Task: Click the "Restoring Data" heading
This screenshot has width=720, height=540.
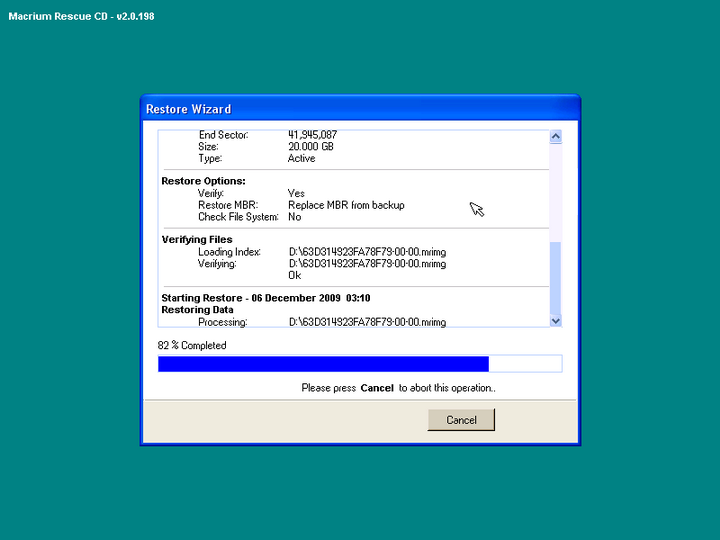Action: click(x=197, y=310)
